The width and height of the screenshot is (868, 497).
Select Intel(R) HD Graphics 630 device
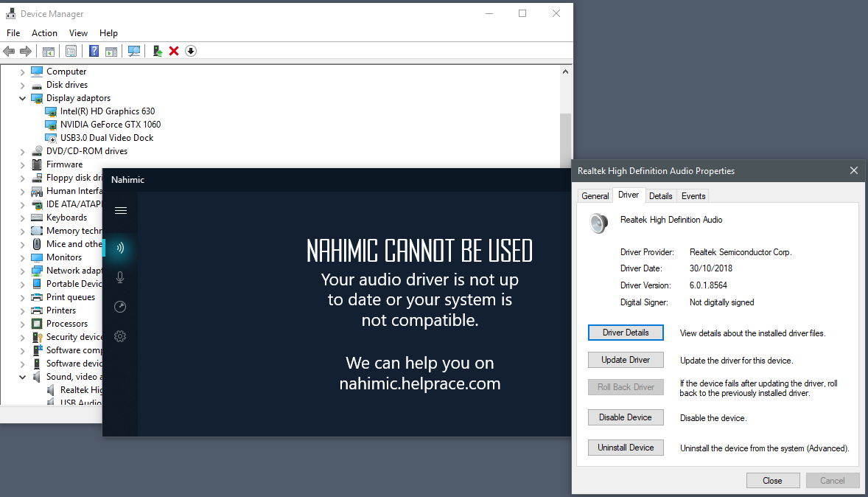108,111
